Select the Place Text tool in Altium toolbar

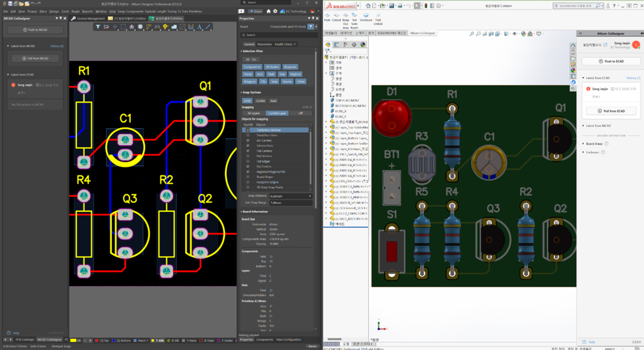pos(199,27)
